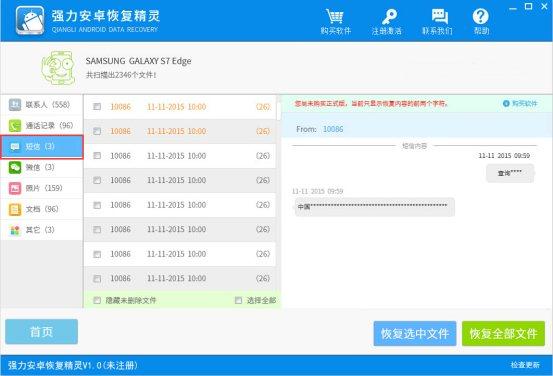
Task: Click the green phone mascot device icon
Action: click(x=58, y=68)
